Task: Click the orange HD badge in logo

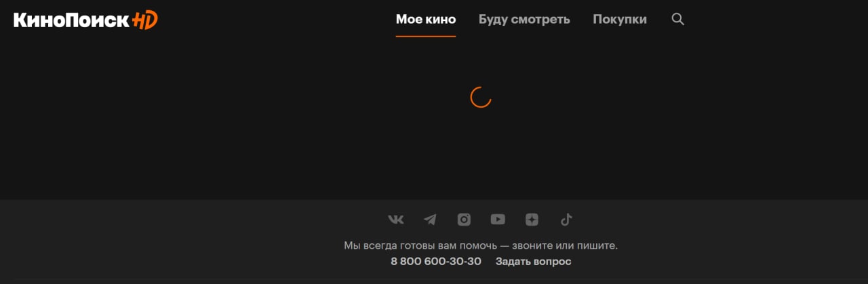Action: click(144, 20)
